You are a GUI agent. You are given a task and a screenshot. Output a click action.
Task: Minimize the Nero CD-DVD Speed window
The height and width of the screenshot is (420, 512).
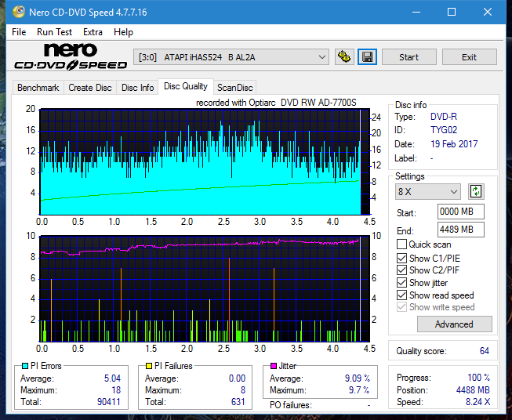[416, 12]
